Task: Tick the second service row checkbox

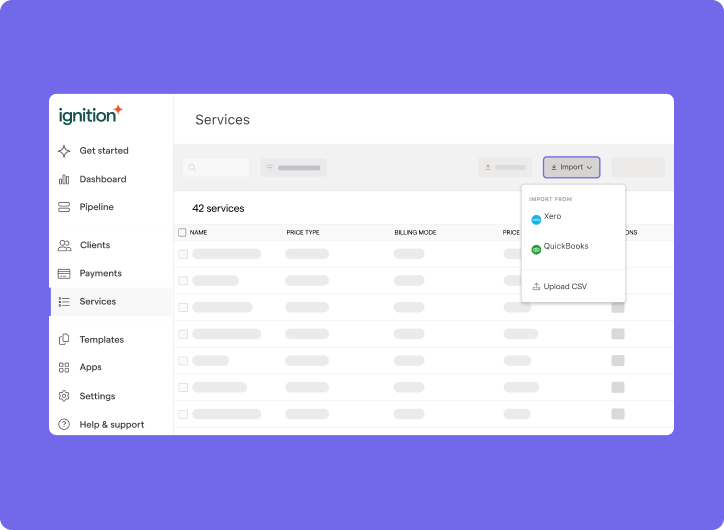Action: pyautogui.click(x=183, y=281)
